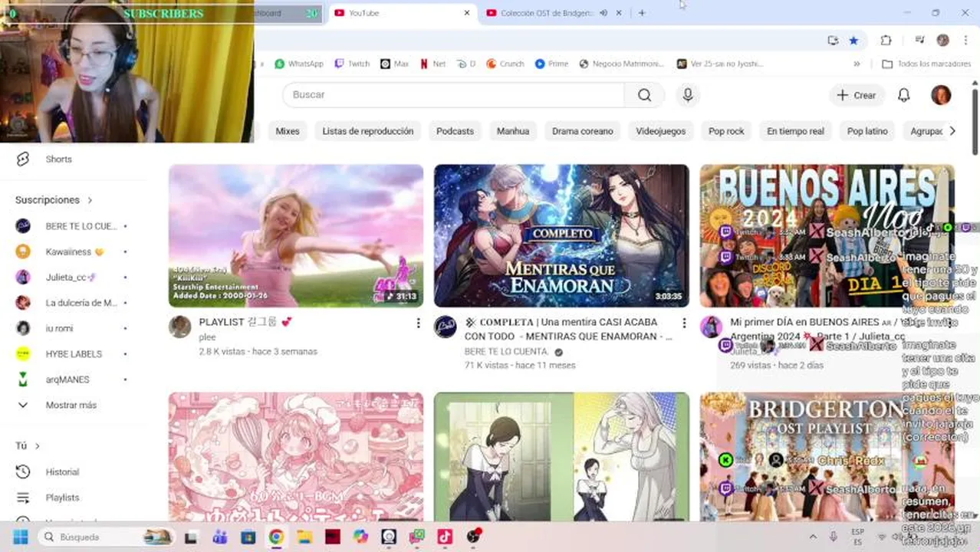
Task: Open options for the MENTIRAS QUE ENAMORAN video
Action: click(684, 323)
